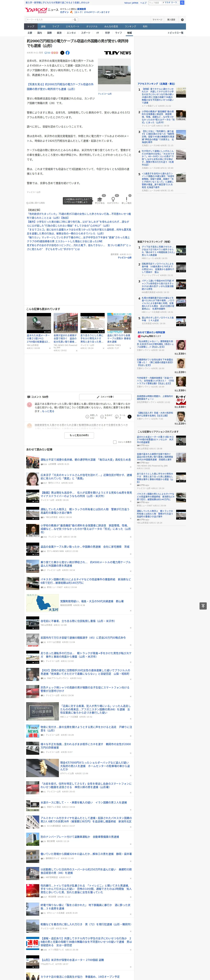Share article on Facebook icon
210x980 pixels.
coord(67,53)
